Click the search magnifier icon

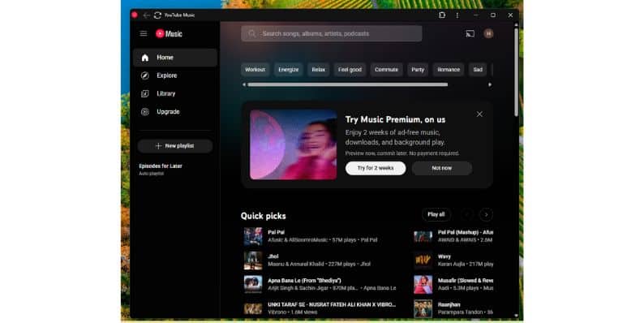coord(251,34)
